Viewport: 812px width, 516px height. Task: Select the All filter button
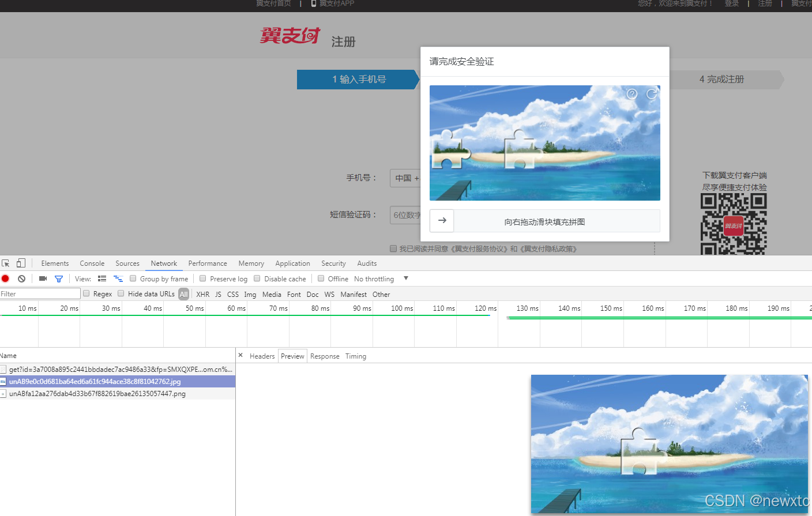click(184, 294)
